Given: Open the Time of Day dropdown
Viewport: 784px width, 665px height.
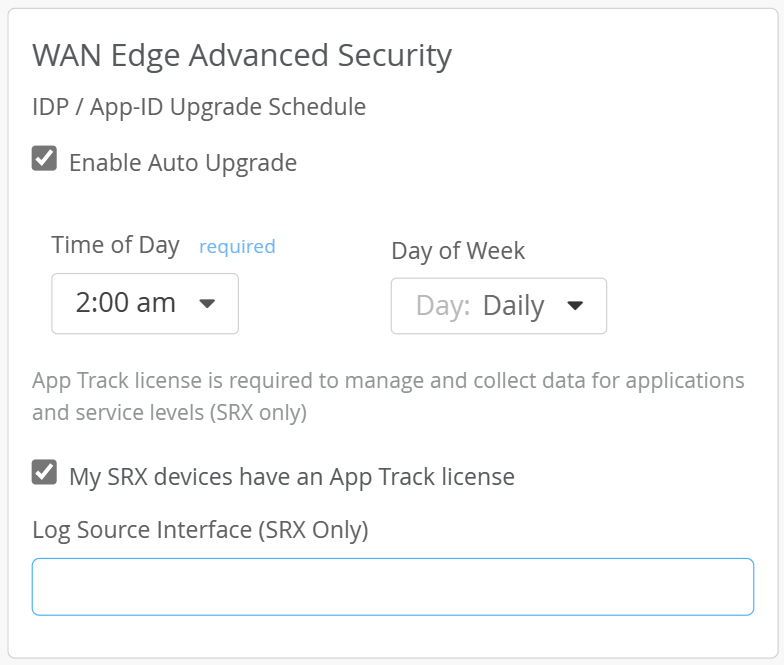Looking at the screenshot, I should (145, 303).
